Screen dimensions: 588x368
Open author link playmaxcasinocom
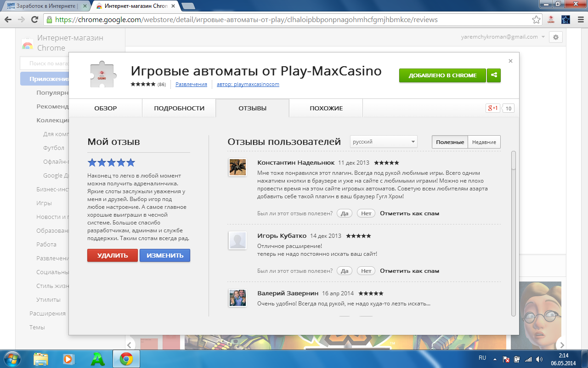(248, 84)
